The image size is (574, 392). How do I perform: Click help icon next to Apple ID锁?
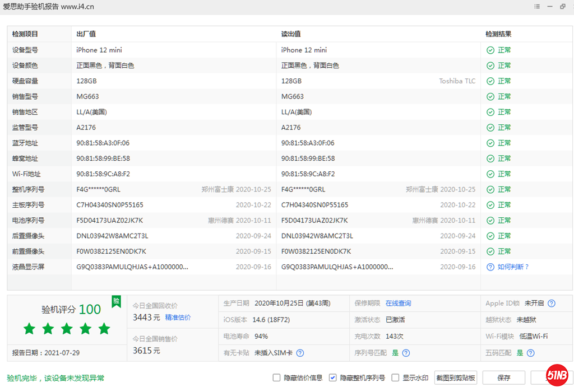point(552,304)
